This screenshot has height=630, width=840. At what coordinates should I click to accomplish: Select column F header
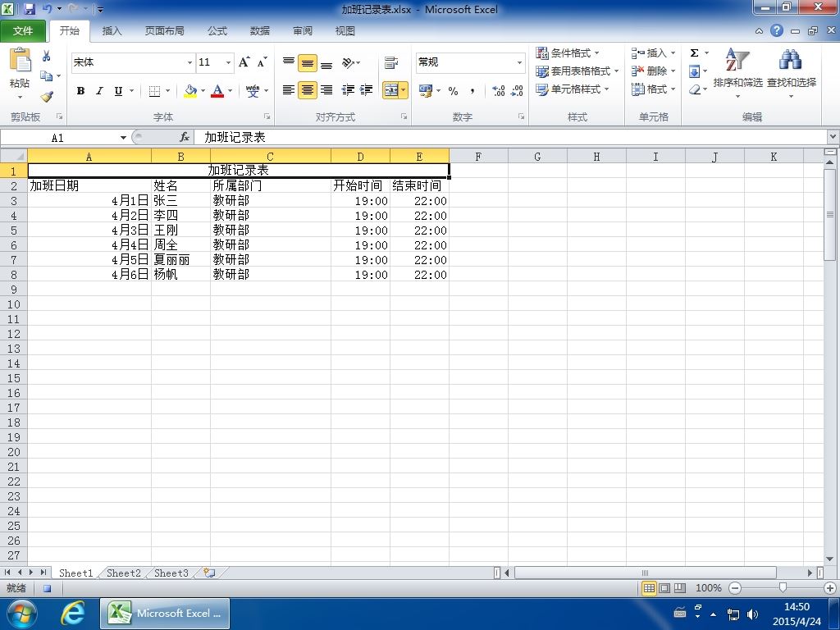click(478, 157)
